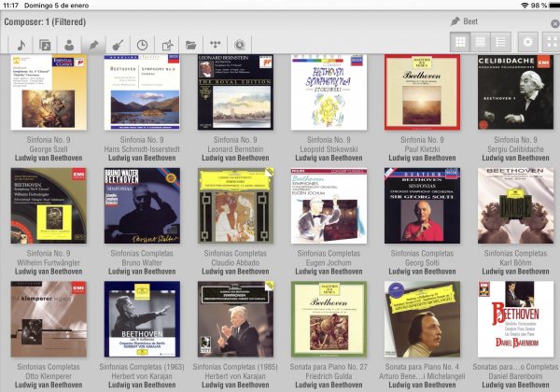Open Paul Kletzki red-framed album cover
The width and height of the screenshot is (560, 392).
[422, 92]
